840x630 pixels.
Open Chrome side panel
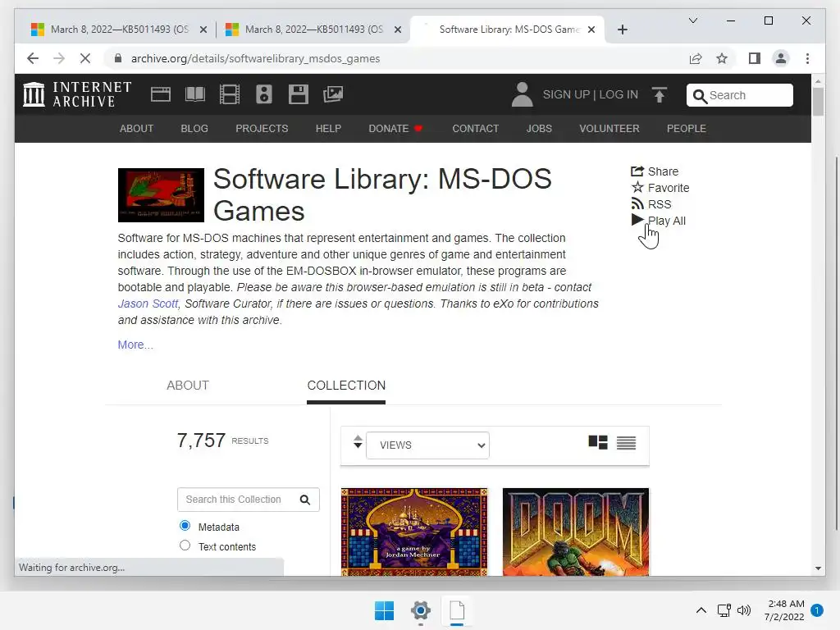coord(755,58)
